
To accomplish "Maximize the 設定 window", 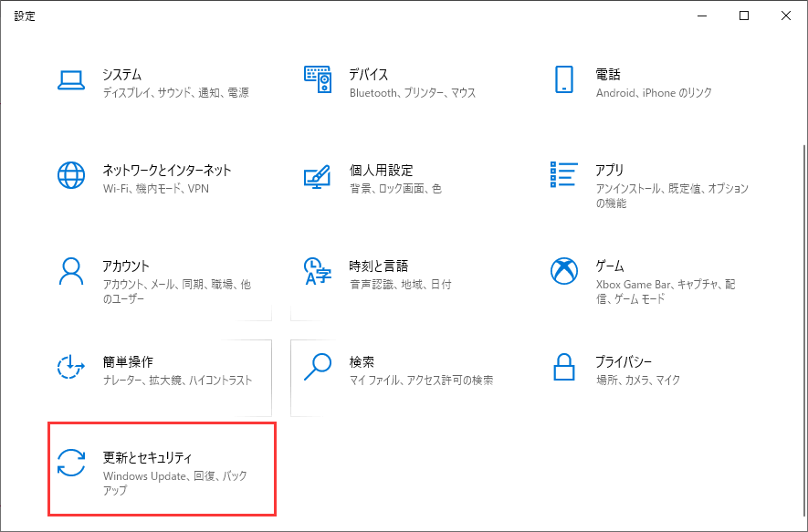I will [743, 16].
